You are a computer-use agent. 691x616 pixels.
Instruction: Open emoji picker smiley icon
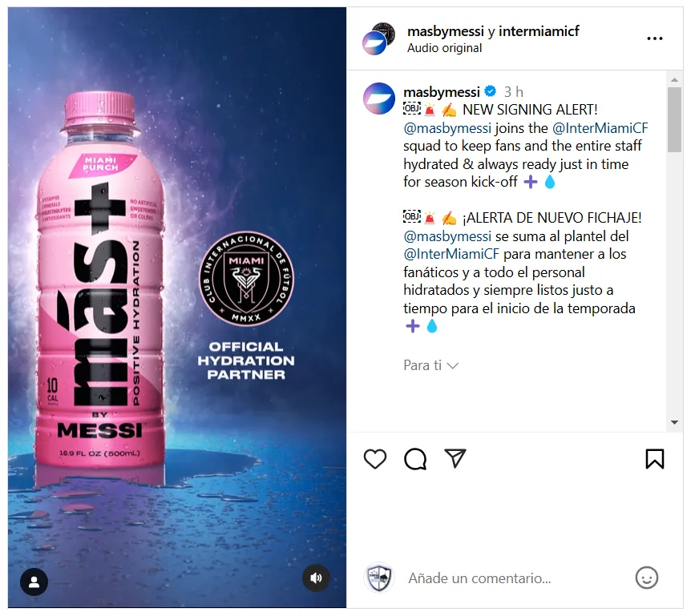[646, 578]
